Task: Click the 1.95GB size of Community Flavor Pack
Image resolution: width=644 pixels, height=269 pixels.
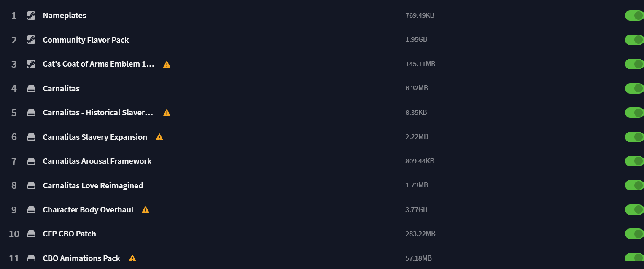Action: (416, 40)
